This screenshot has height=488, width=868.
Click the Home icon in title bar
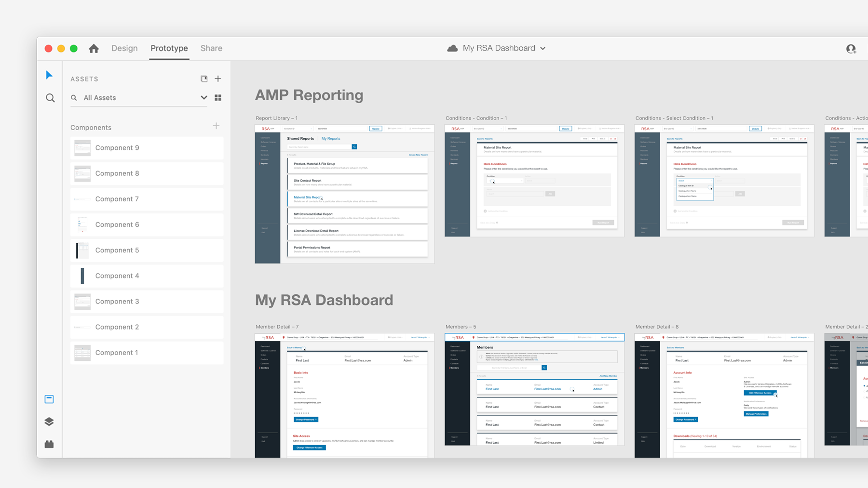94,48
